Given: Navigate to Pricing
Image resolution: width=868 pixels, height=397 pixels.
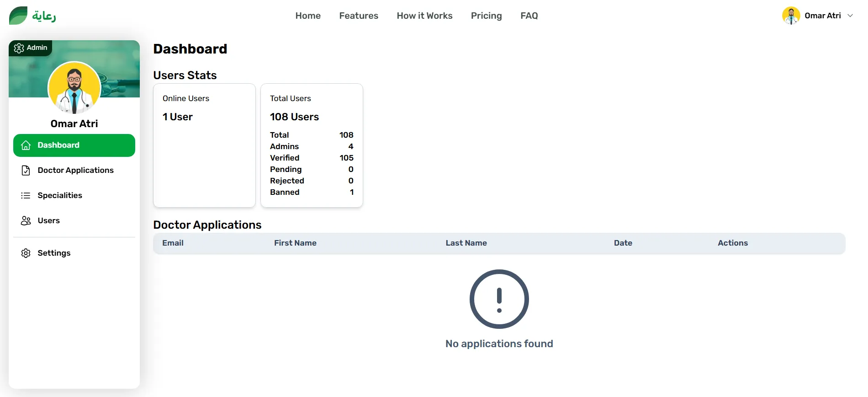Looking at the screenshot, I should [x=486, y=16].
